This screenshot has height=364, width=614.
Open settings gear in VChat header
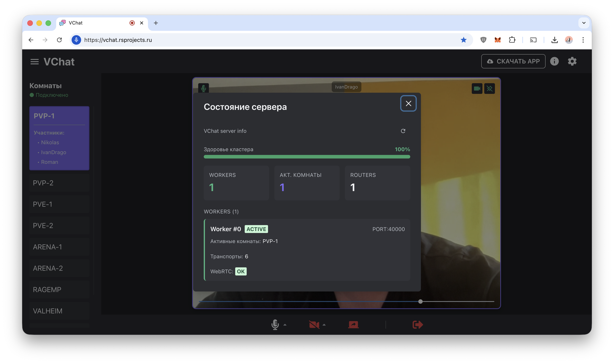pos(572,61)
